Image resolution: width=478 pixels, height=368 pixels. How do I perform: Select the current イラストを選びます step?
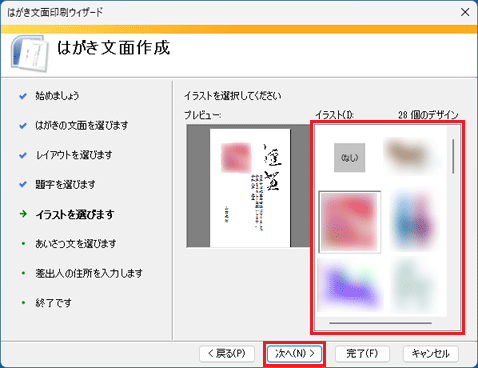(75, 214)
